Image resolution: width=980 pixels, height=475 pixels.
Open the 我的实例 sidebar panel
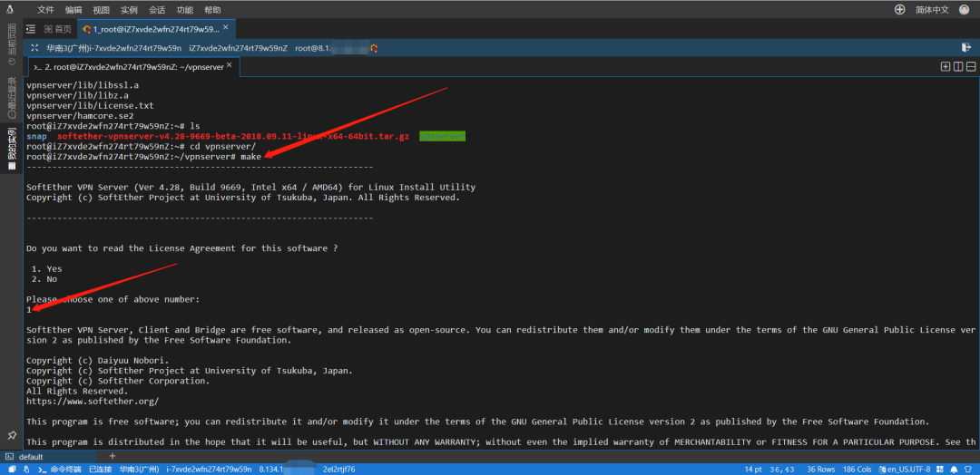[x=11, y=150]
